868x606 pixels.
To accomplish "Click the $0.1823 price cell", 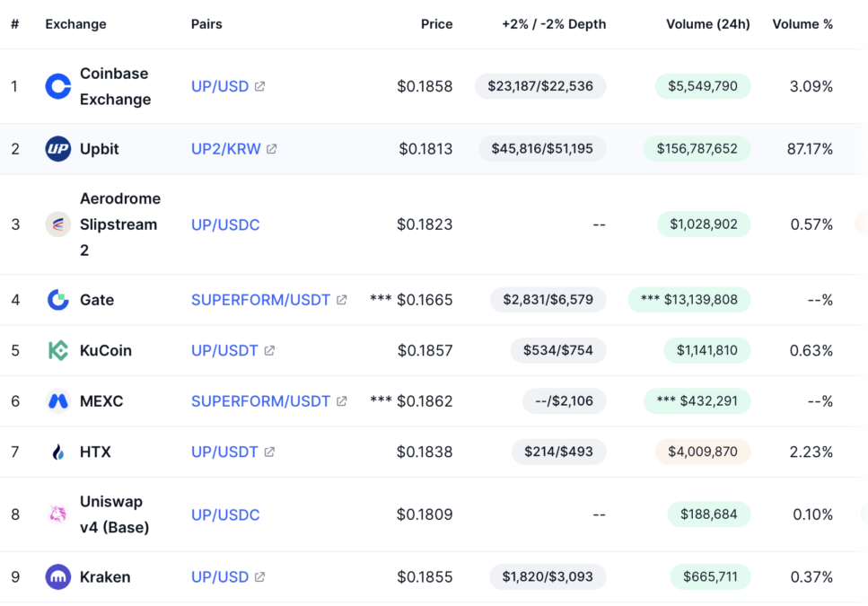I will [425, 224].
